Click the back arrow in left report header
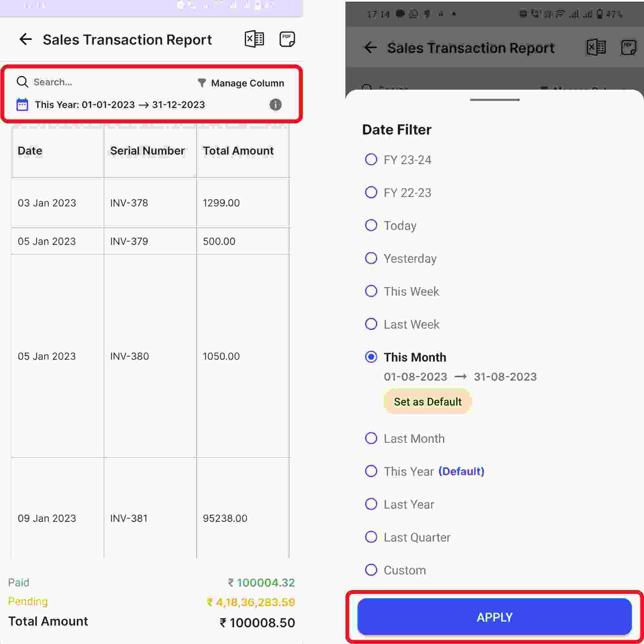The width and height of the screenshot is (644, 644). tap(25, 40)
